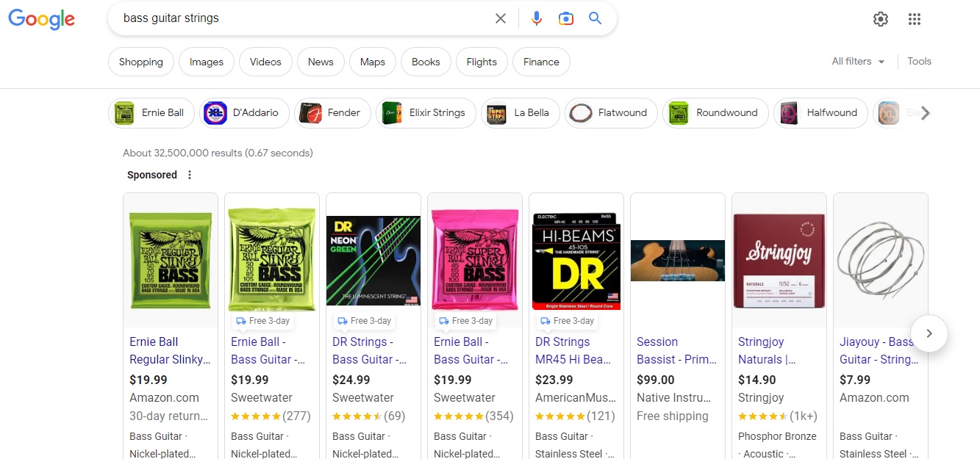This screenshot has height=459, width=980.
Task: Select the Ernie Ball brand chip
Action: click(x=151, y=113)
